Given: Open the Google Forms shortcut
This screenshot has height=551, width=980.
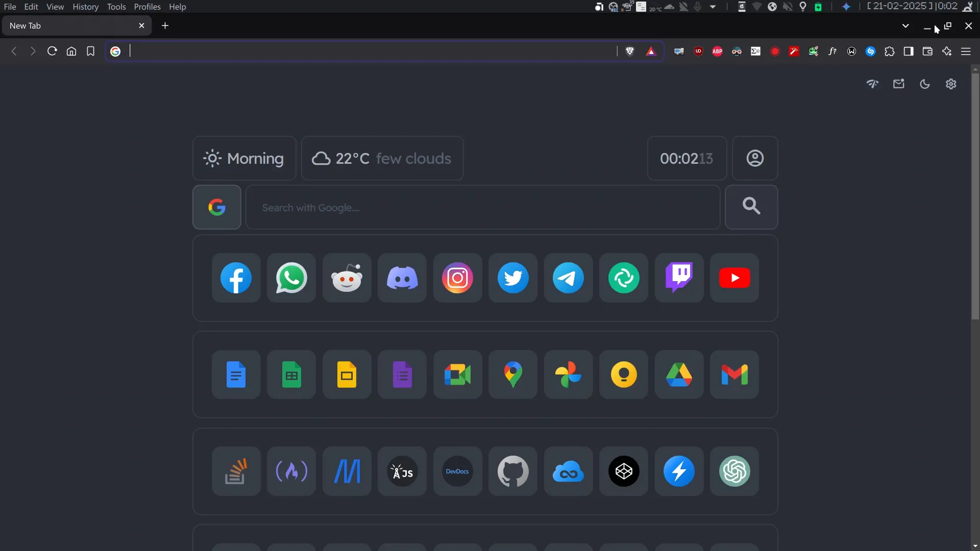Looking at the screenshot, I should click(402, 375).
